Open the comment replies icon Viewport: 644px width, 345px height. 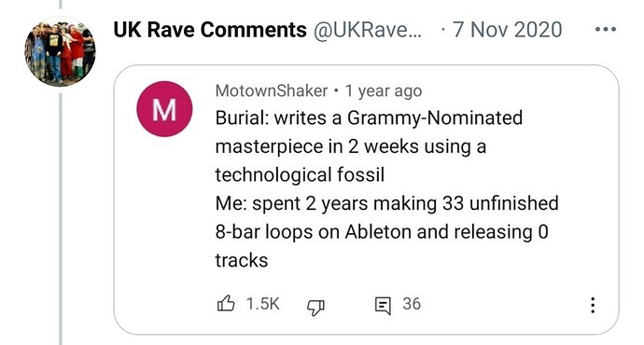pyautogui.click(x=383, y=306)
